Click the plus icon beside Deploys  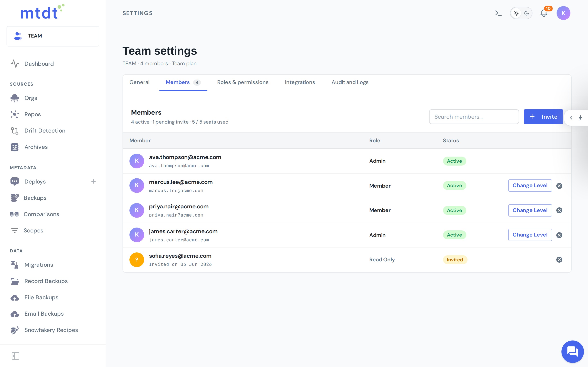tap(93, 181)
